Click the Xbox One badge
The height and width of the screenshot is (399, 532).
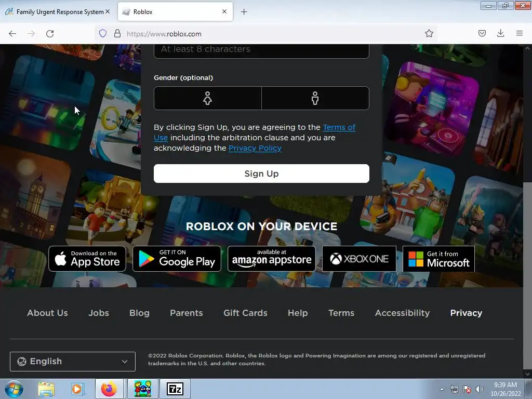(359, 259)
